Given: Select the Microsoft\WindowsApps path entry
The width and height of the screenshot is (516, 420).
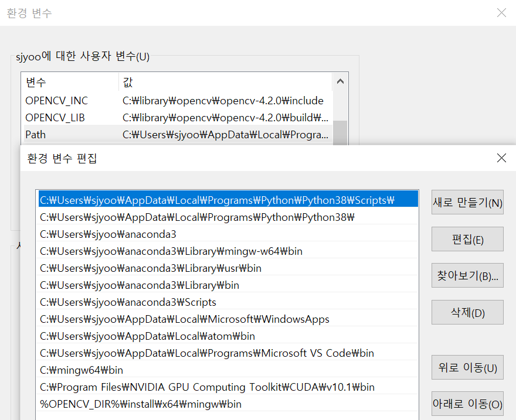Looking at the screenshot, I should click(x=228, y=319).
